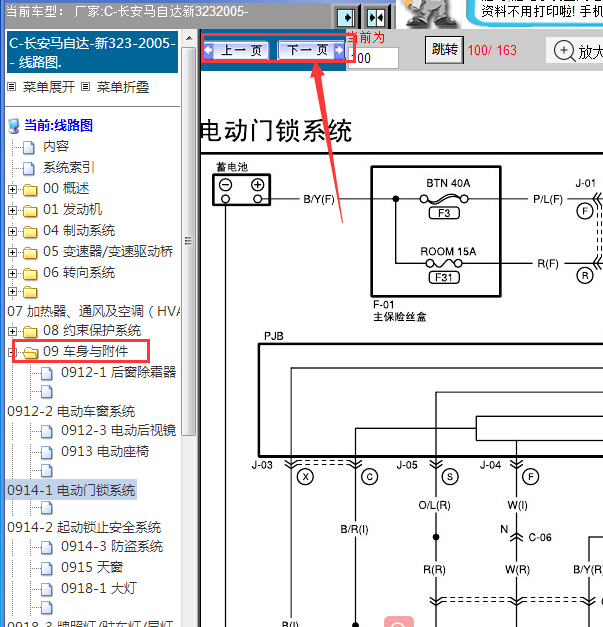Click the 100/ 163 page counter text
The height and width of the screenshot is (627, 603).
[492, 50]
